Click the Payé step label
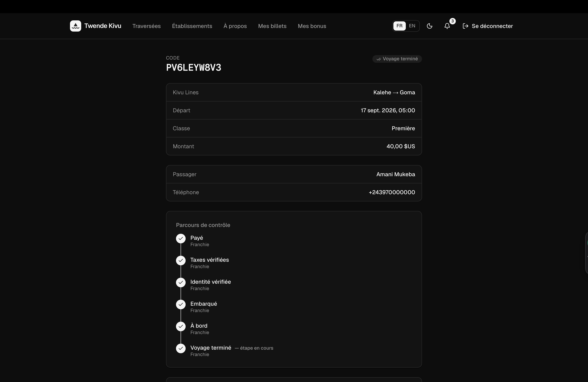This screenshot has height=382, width=588. point(197,238)
